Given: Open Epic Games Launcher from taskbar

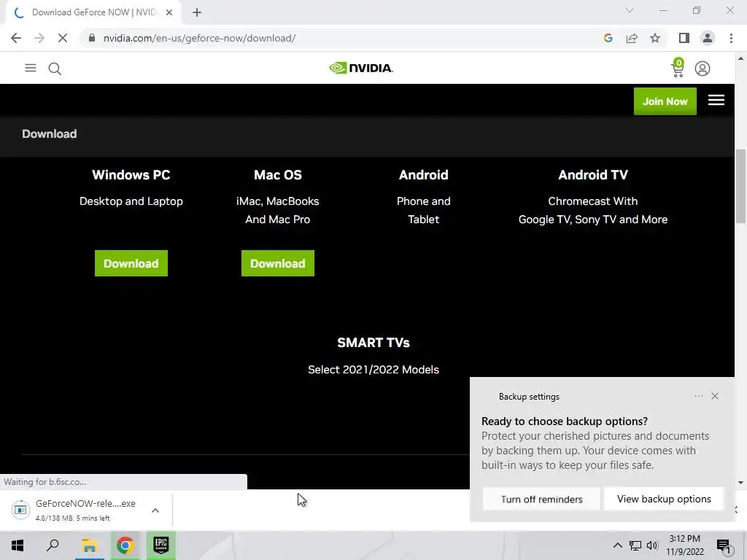Looking at the screenshot, I should coord(161,545).
